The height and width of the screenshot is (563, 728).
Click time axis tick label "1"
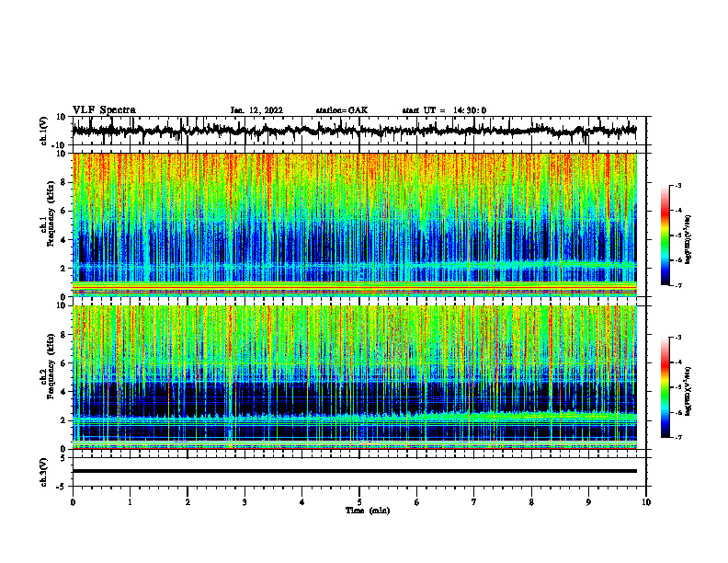130,502
